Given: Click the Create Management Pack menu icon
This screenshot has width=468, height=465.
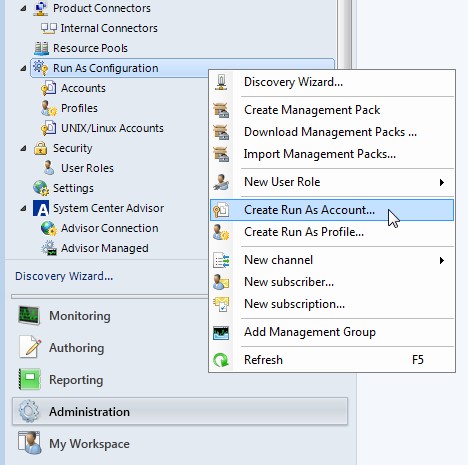Looking at the screenshot, I should pyautogui.click(x=221, y=110).
